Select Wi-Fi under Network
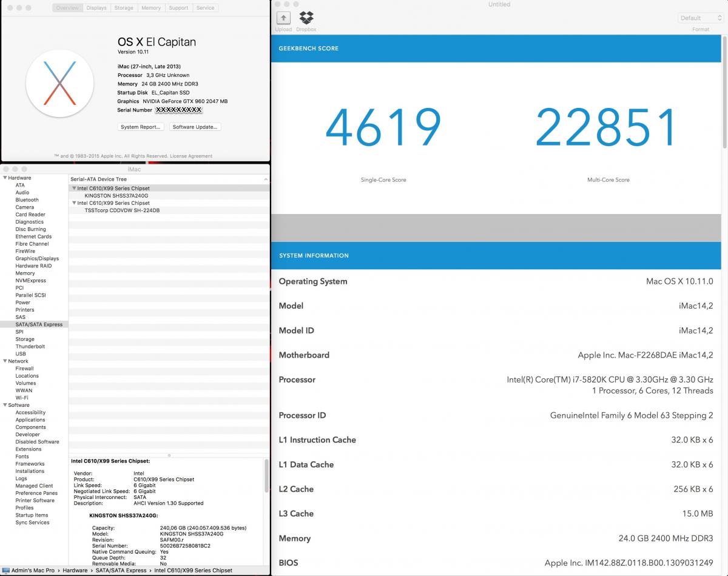Image resolution: width=728 pixels, height=576 pixels. click(22, 398)
